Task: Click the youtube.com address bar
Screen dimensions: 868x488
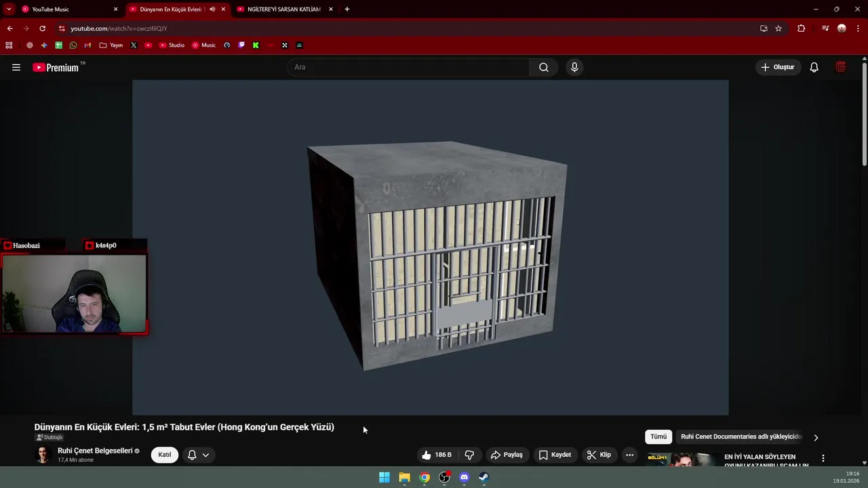Action: point(407,28)
